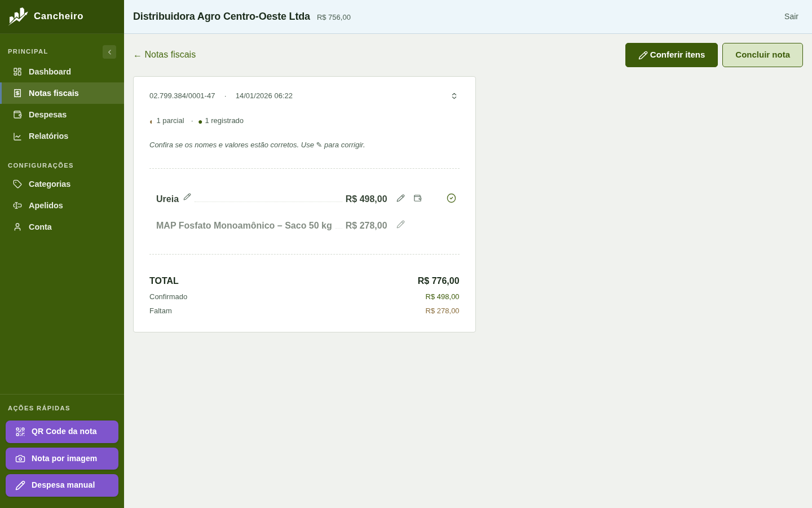The image size is (812, 508).
Task: Start Nota por imagem camera action
Action: [62, 459]
